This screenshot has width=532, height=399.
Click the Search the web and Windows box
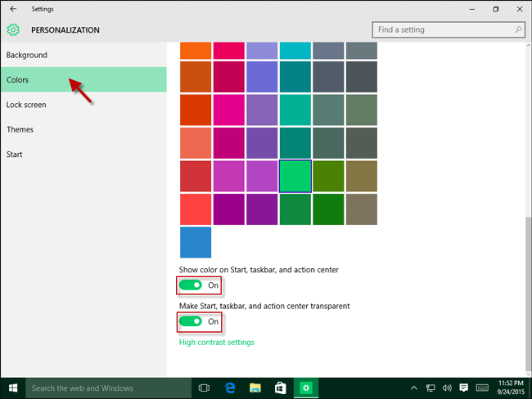[x=108, y=388]
